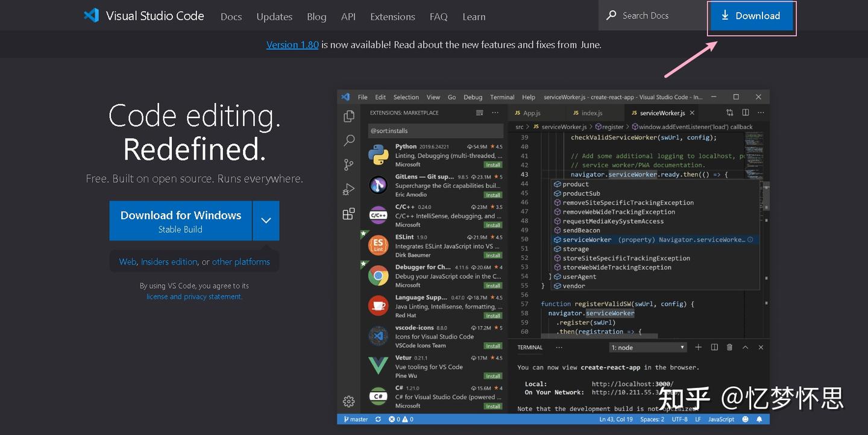Viewport: 868px width, 435px height.
Task: Select the Run and Debug icon
Action: point(348,189)
